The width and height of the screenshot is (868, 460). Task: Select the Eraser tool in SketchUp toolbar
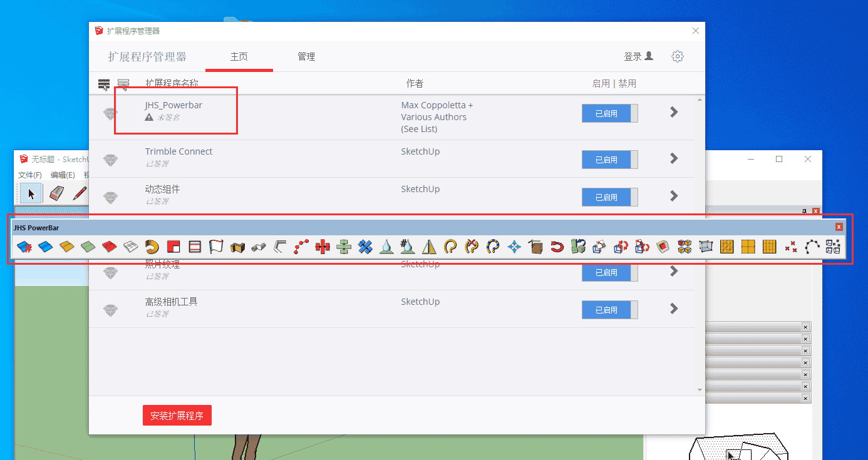coord(56,193)
